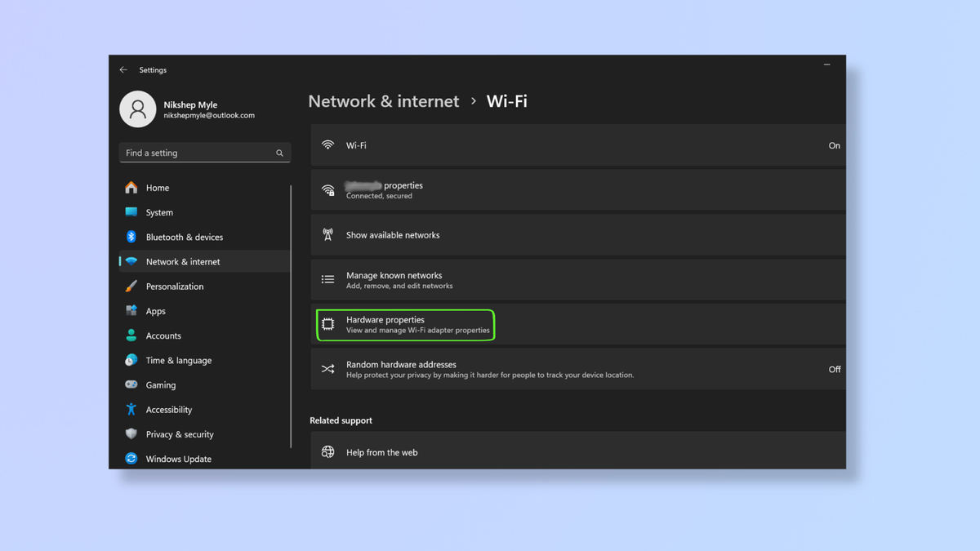Click the Find a setting search field
The width and height of the screenshot is (980, 551).
204,153
